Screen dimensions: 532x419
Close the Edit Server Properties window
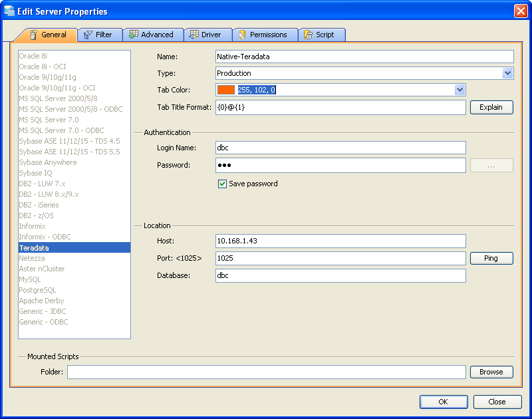pyautogui.click(x=521, y=11)
